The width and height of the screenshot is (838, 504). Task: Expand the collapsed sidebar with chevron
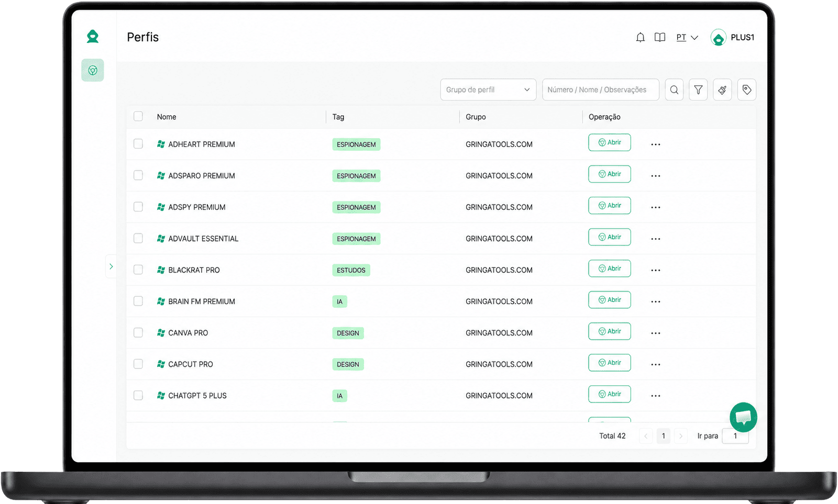(111, 266)
